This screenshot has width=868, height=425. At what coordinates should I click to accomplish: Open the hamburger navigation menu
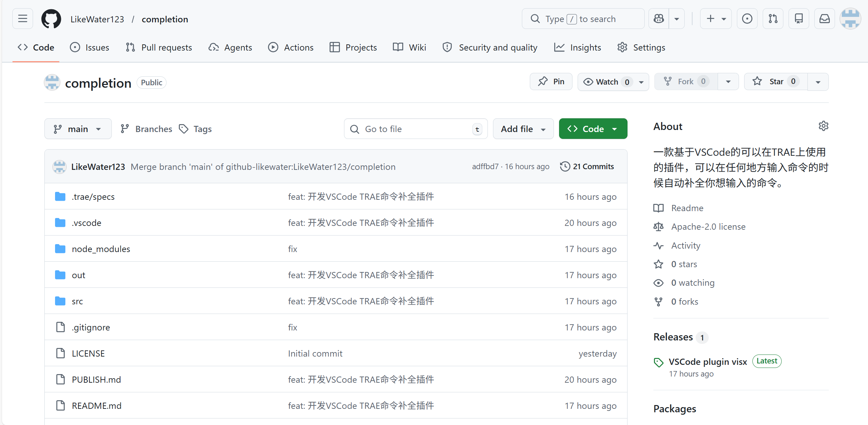pos(23,19)
